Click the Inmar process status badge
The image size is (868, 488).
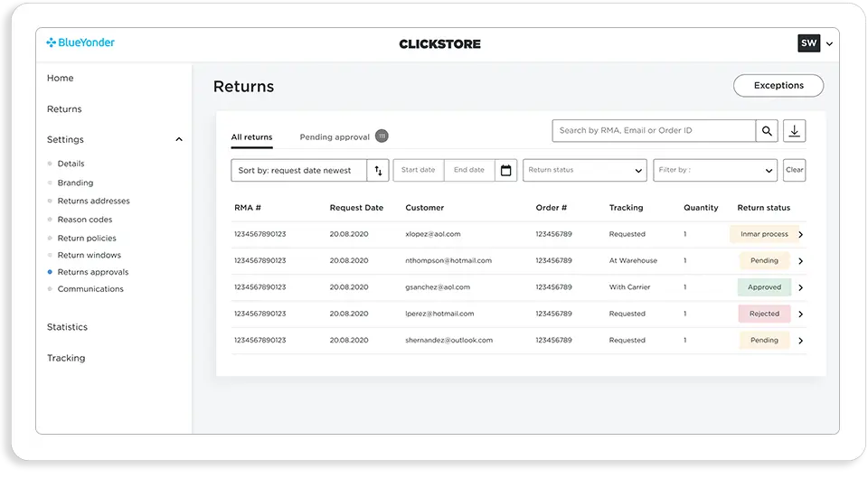click(x=764, y=235)
